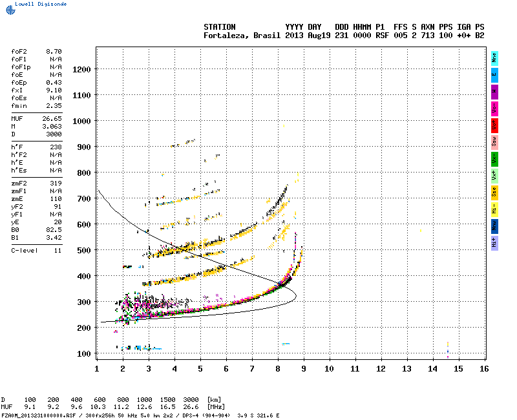Select the yellow Hi- legend swatch
517x420 pixels.
(494, 209)
